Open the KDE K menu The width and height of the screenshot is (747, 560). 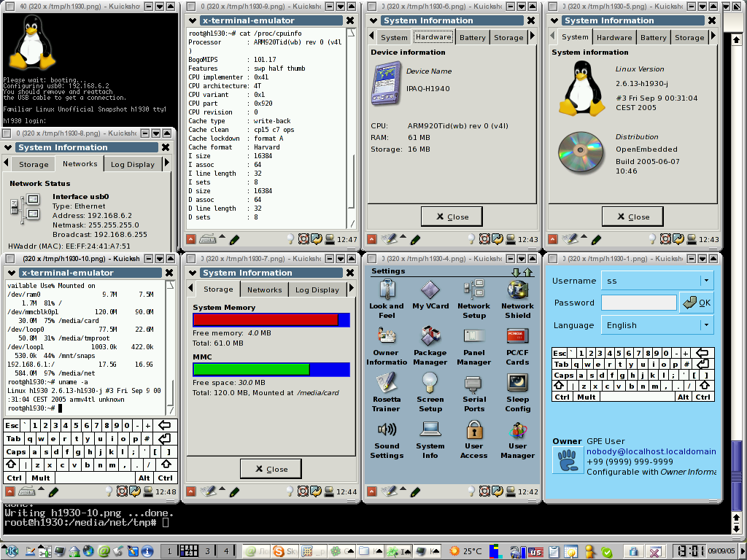[11, 551]
